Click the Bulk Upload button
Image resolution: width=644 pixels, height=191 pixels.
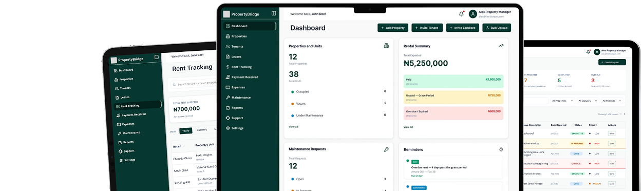(497, 28)
